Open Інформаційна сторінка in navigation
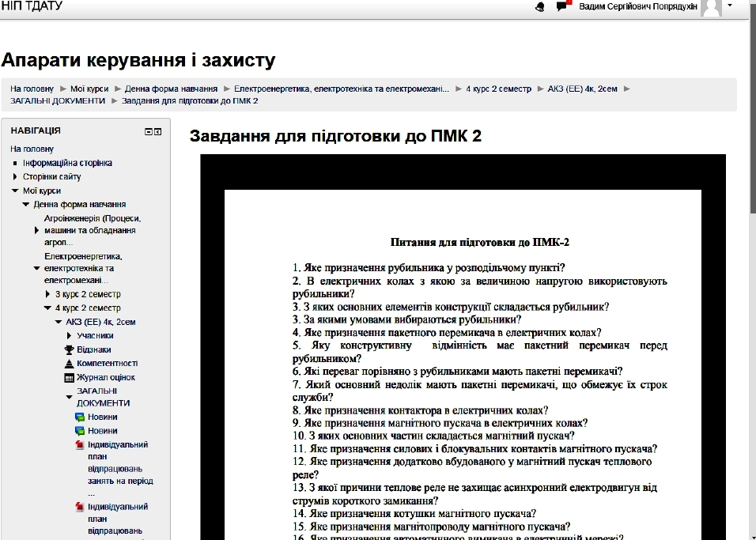 point(67,163)
